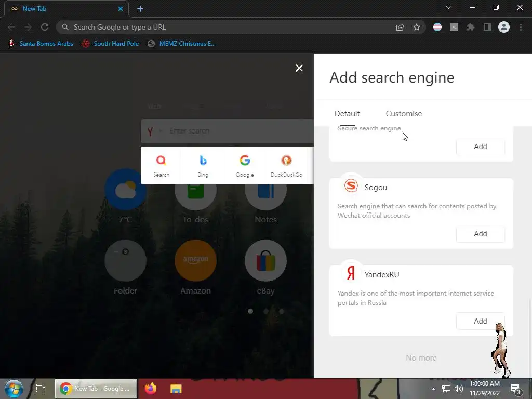Go to the third shortcuts page dot

click(x=281, y=311)
